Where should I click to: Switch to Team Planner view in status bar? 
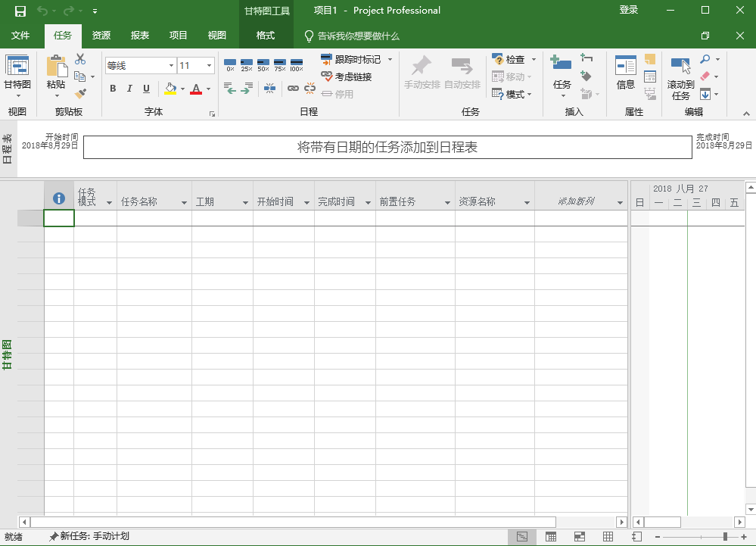(x=580, y=536)
